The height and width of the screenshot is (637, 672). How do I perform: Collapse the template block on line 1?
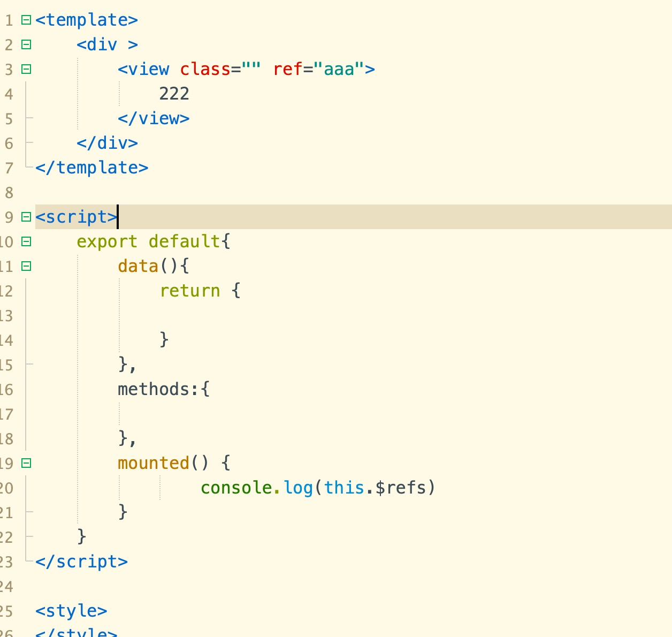pos(26,20)
